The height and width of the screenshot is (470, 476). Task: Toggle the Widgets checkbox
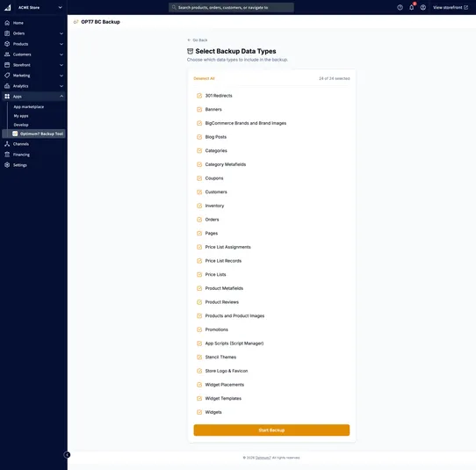199,412
